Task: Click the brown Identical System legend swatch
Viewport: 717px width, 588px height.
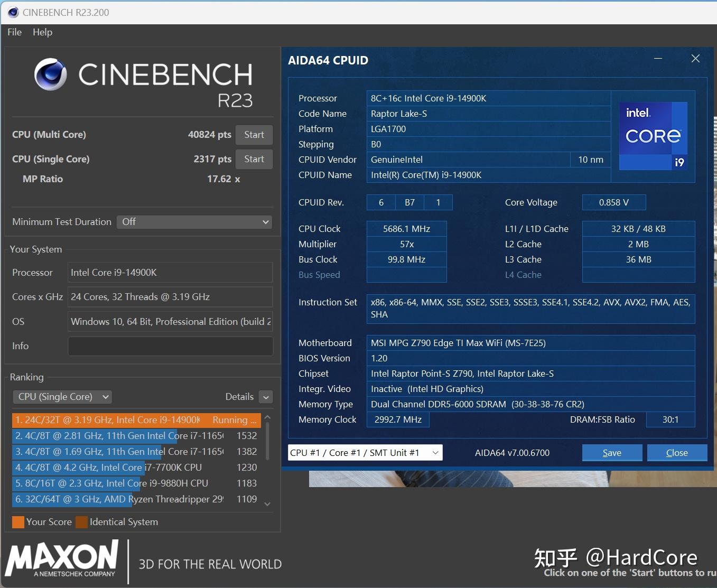Action: (81, 522)
